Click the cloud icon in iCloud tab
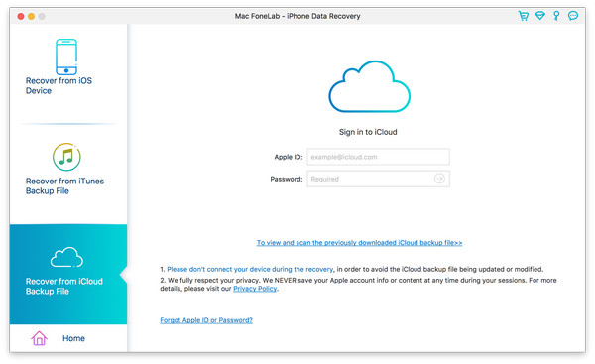Screen dimensions: 595x364 click(x=66, y=257)
